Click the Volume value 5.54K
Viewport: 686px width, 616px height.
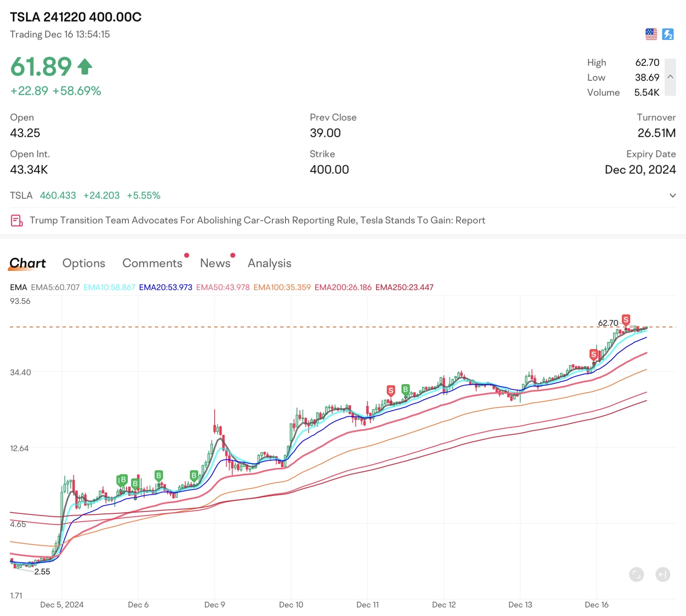click(x=647, y=93)
